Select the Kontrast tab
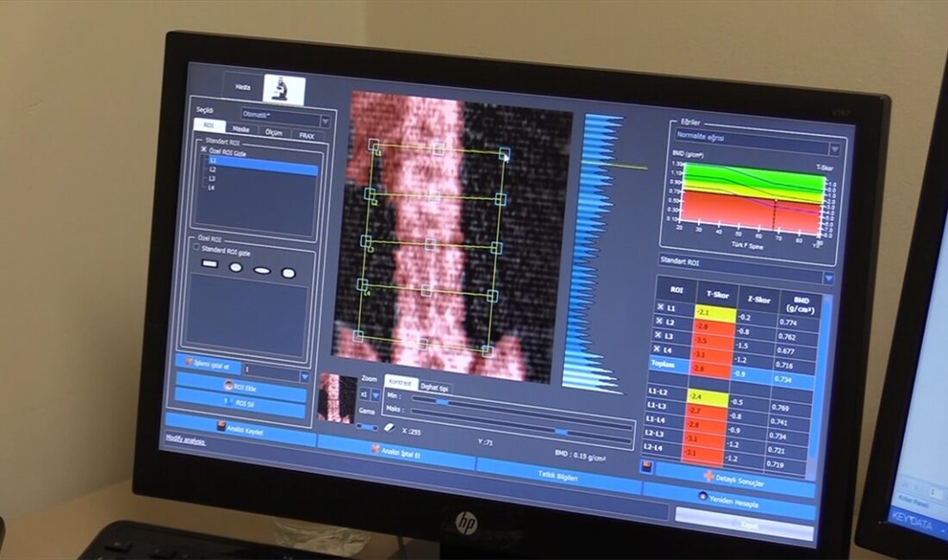 (400, 383)
